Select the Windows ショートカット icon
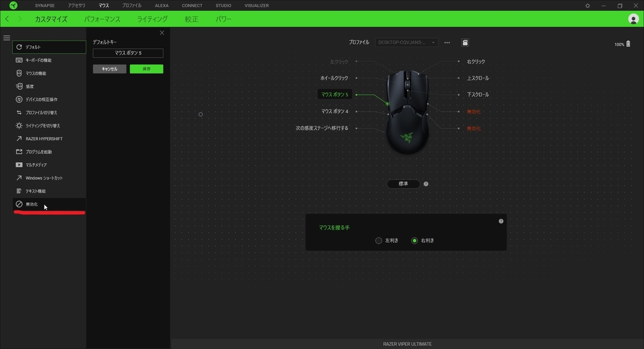The image size is (644, 349). [19, 178]
